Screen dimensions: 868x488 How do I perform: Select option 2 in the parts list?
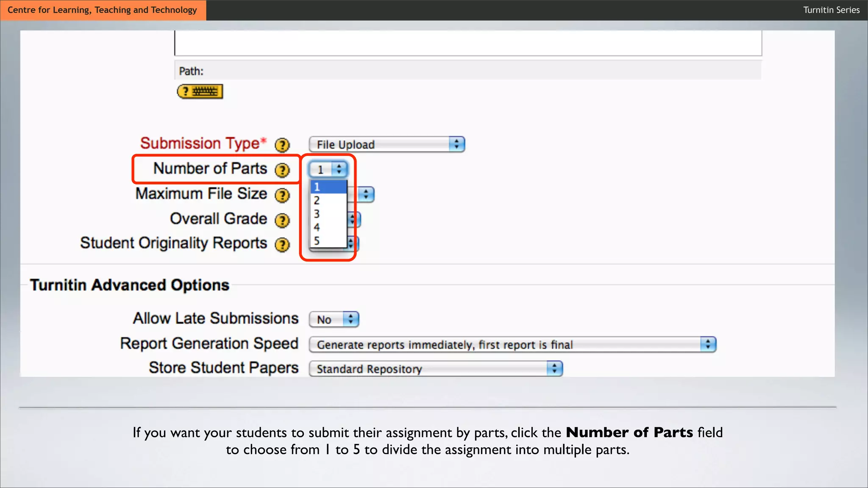[x=328, y=200]
